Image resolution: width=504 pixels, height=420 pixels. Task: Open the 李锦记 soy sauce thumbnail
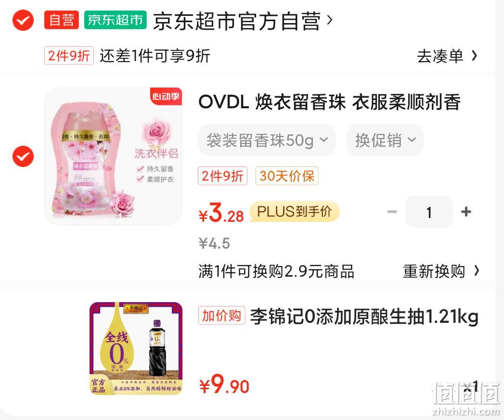coord(136,348)
